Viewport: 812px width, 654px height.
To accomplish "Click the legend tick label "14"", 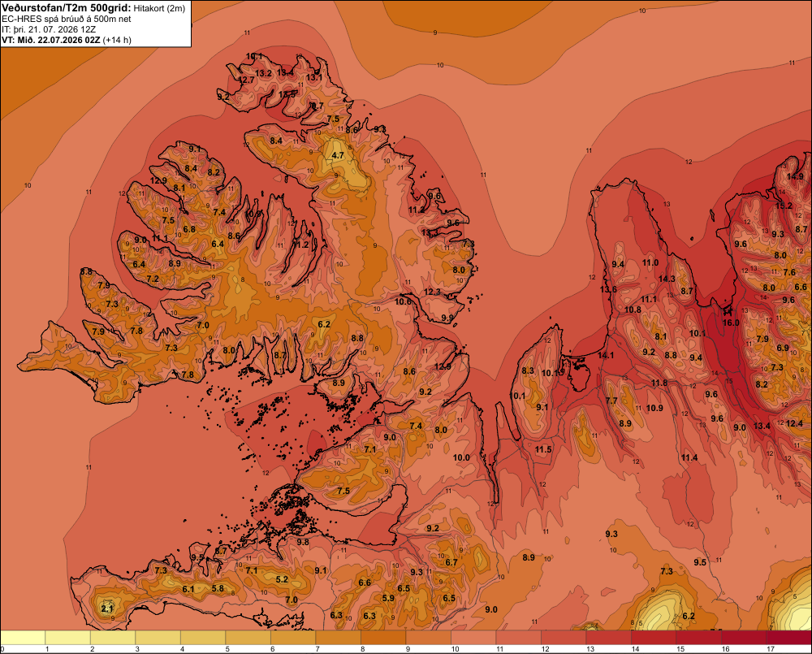I will (x=634, y=649).
